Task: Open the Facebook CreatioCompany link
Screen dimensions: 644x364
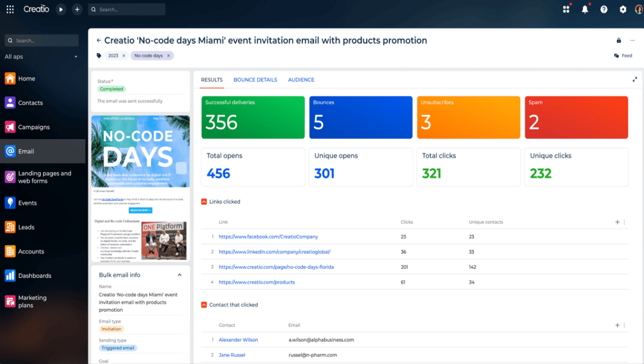Action: point(268,236)
